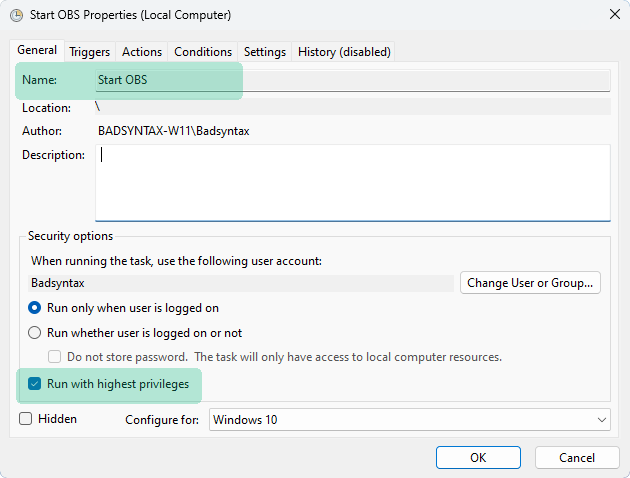The width and height of the screenshot is (630, 478).
Task: Enable the Hidden checkbox
Action: [x=26, y=419]
